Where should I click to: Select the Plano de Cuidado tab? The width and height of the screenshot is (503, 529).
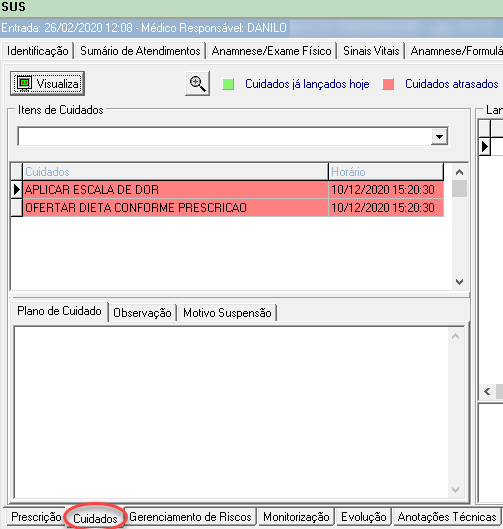pos(59,311)
